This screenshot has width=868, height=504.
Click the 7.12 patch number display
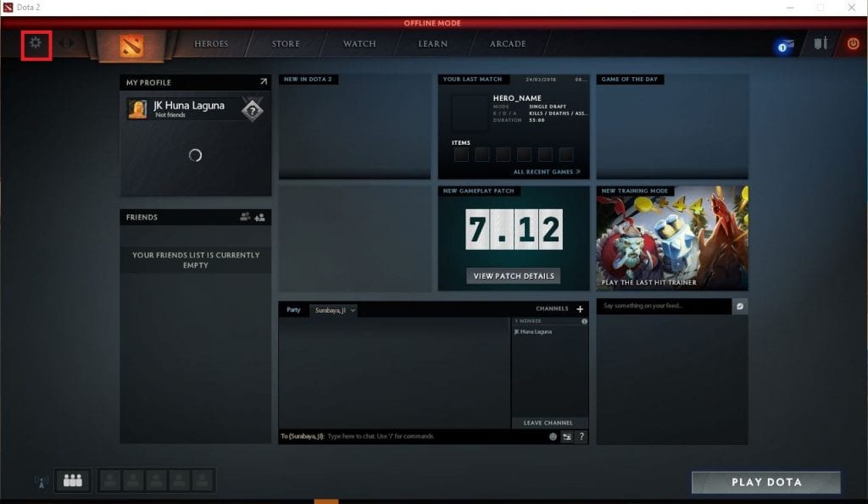click(x=514, y=229)
